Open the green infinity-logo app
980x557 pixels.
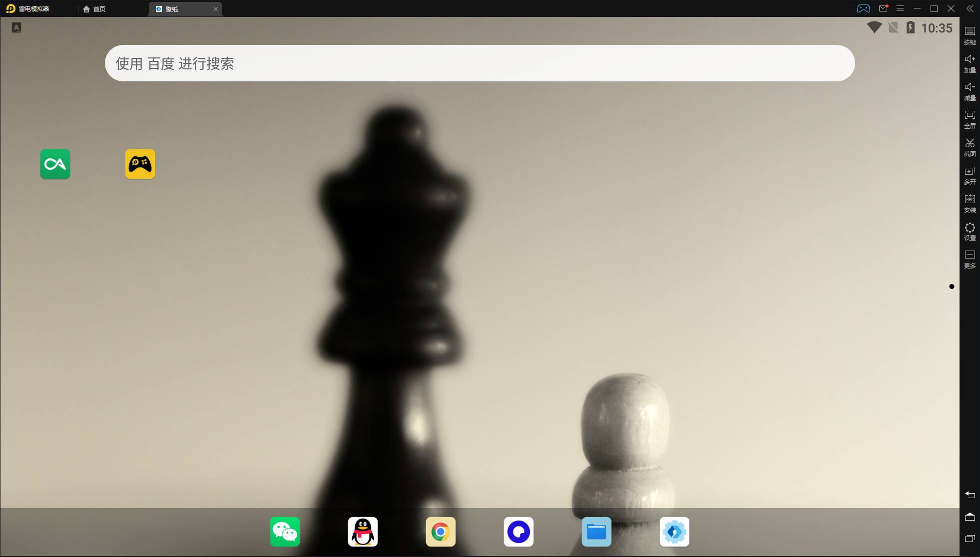[55, 164]
